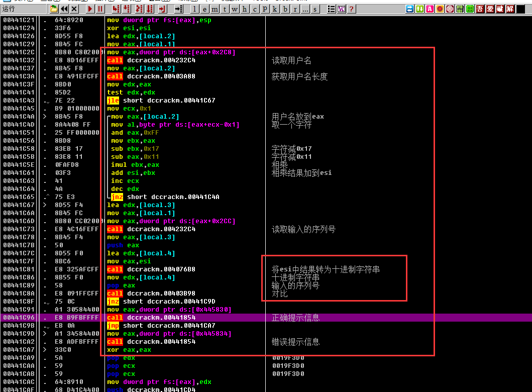The height and width of the screenshot is (392, 532).
Task: Click the comment '相乘结果加到esi'
Action: point(301,173)
